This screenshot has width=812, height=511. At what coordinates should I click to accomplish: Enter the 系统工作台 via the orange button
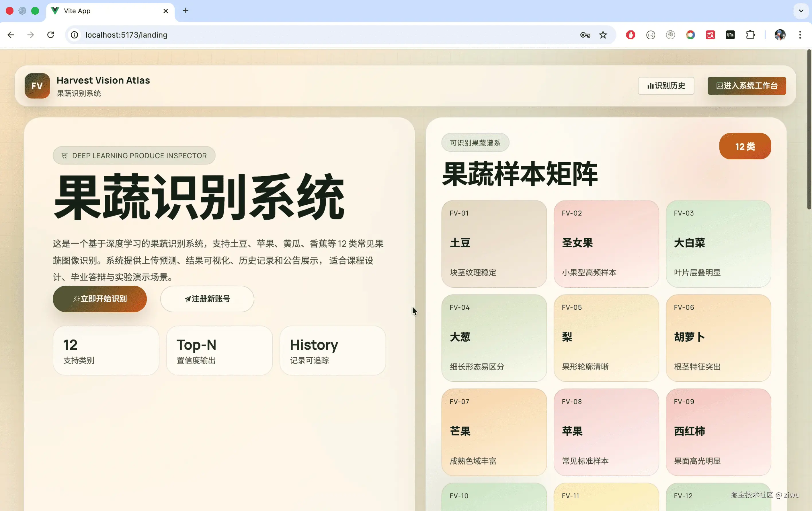tap(746, 86)
